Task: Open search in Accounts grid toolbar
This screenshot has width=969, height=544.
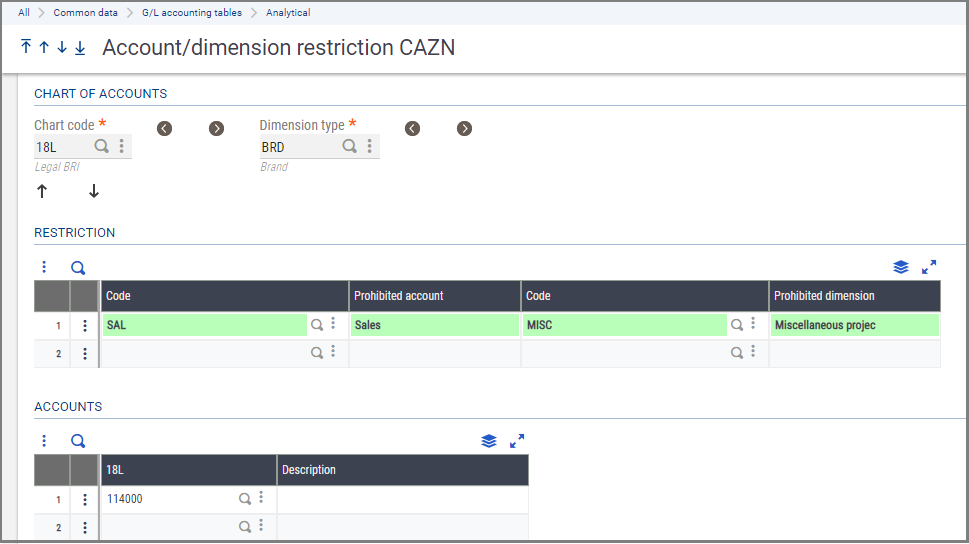Action: point(78,441)
